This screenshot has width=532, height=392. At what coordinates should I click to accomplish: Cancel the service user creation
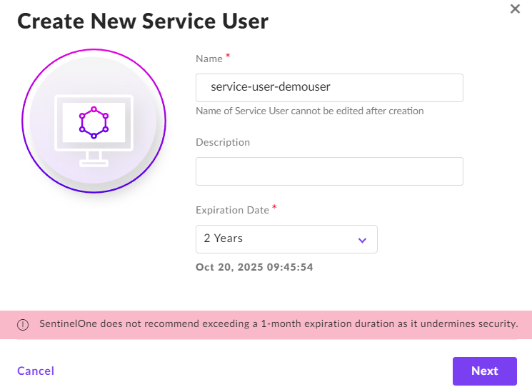pos(36,371)
